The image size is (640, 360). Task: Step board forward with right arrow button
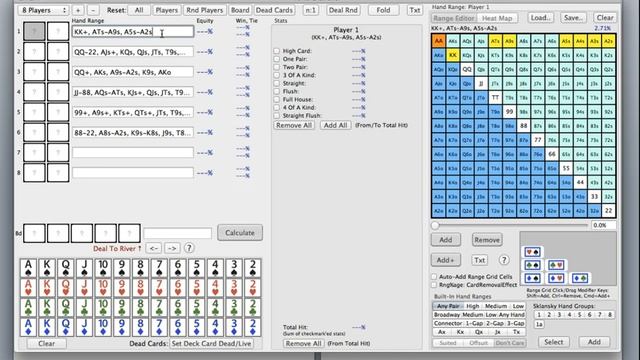172,248
